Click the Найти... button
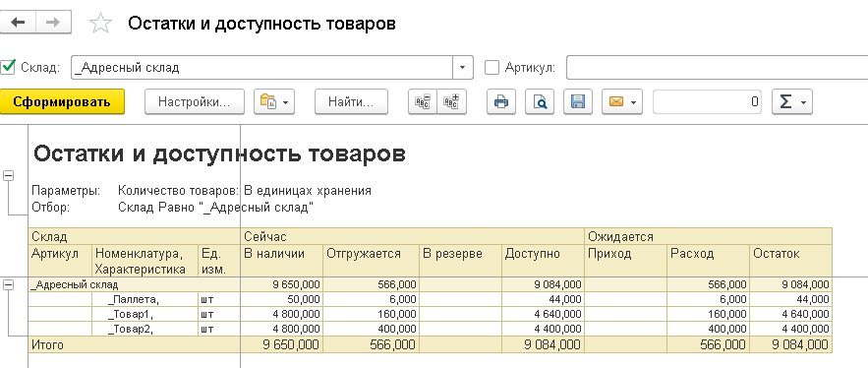The image size is (868, 368). tap(352, 102)
